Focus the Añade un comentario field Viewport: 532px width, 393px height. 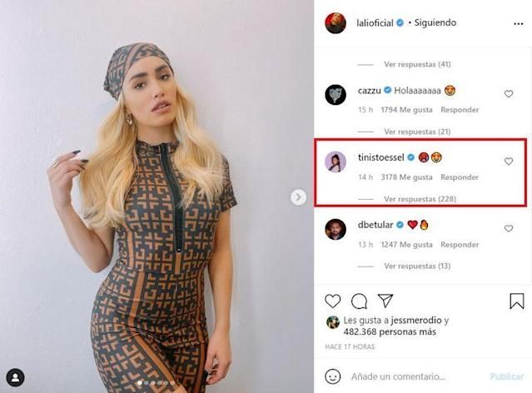417,376
